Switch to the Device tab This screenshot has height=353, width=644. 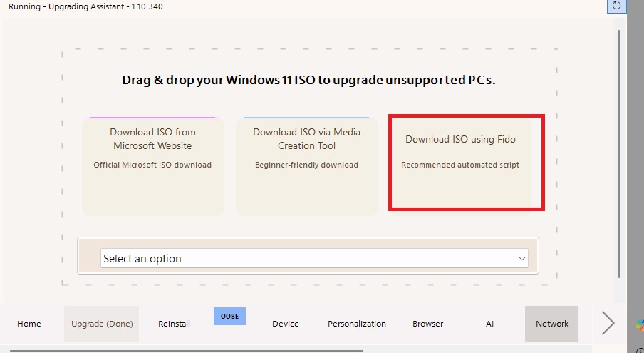(x=286, y=324)
